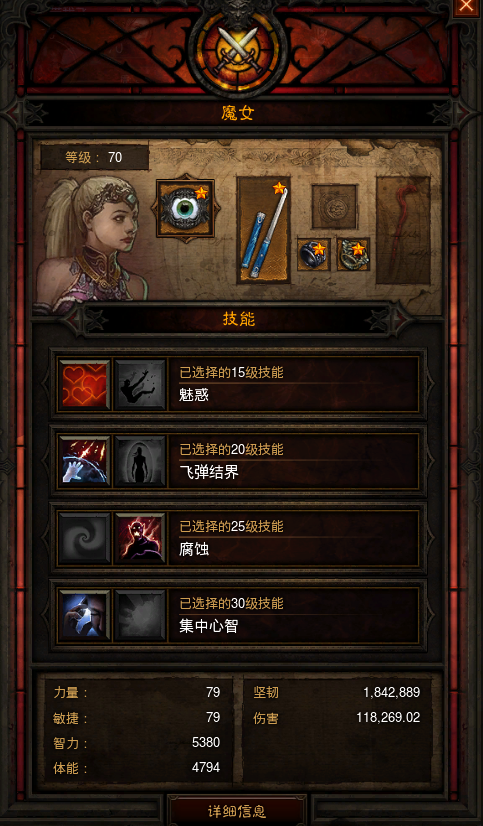Select the greyed swirl level 25 skill
The height and width of the screenshot is (826, 483).
(84, 538)
